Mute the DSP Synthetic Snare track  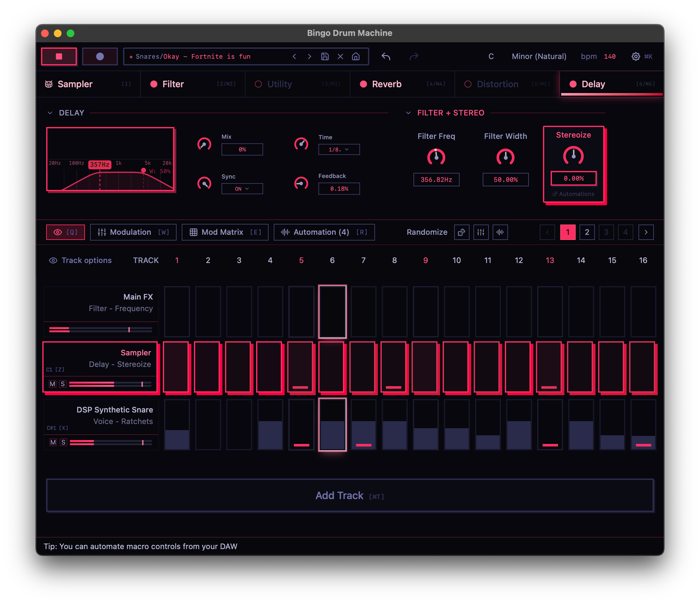tap(53, 442)
